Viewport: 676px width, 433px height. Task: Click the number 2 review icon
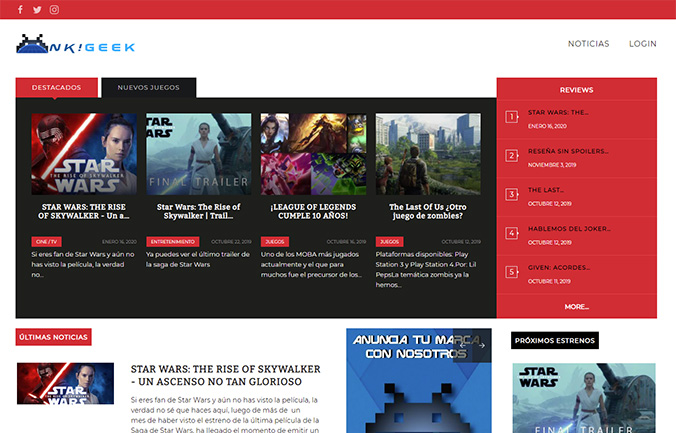click(x=512, y=155)
